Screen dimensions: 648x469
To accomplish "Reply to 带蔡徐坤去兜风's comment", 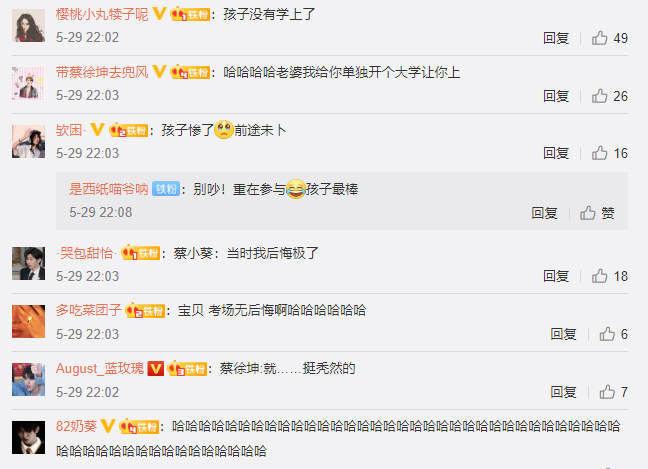I will tap(556, 96).
